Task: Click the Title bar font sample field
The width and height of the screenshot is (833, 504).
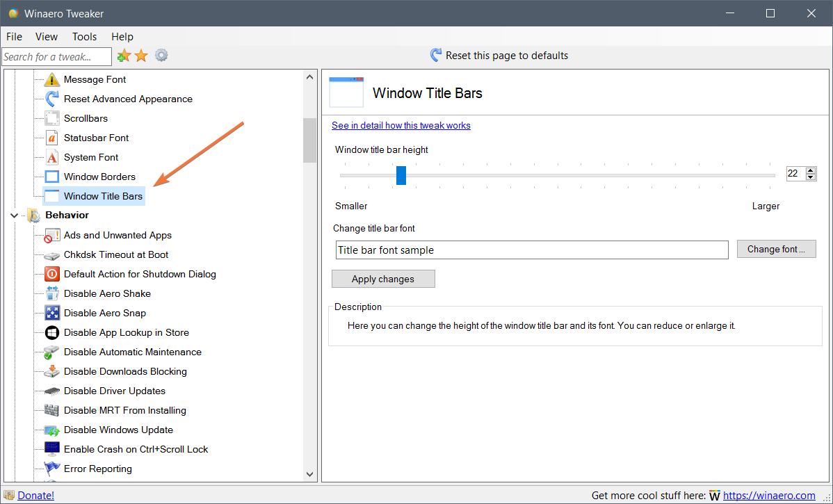Action: pyautogui.click(x=532, y=250)
